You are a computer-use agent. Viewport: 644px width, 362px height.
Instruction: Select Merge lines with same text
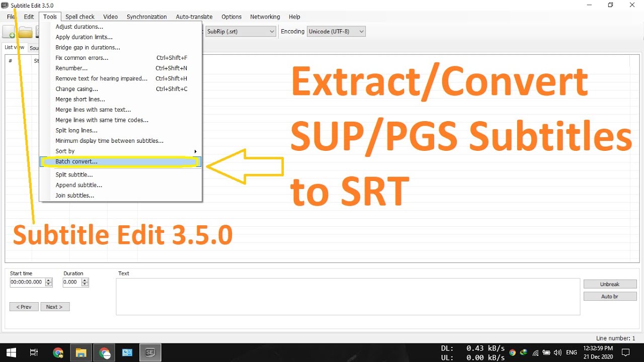point(121,110)
